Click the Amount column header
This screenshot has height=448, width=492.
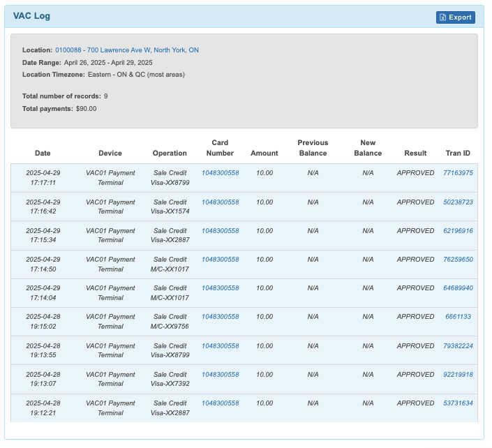coord(264,153)
